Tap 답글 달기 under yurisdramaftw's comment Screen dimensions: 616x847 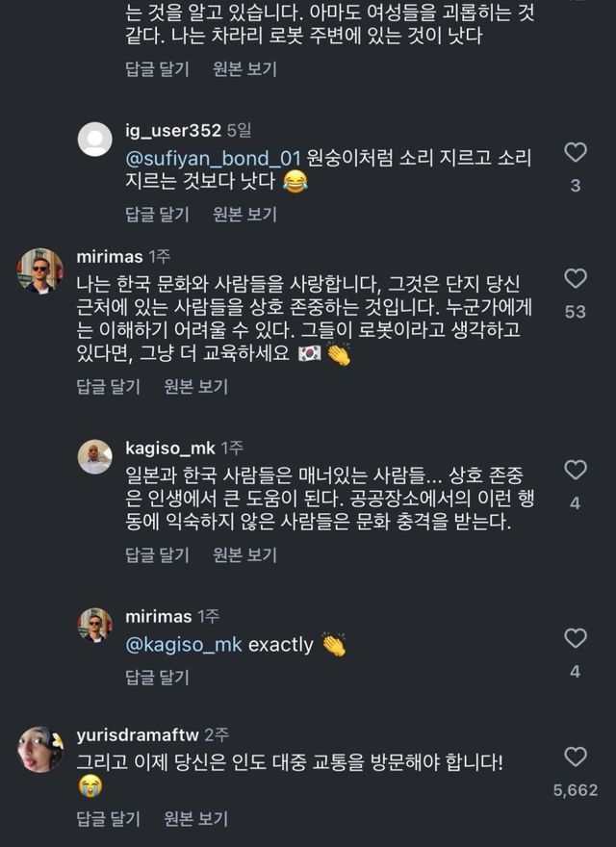pyautogui.click(x=108, y=819)
